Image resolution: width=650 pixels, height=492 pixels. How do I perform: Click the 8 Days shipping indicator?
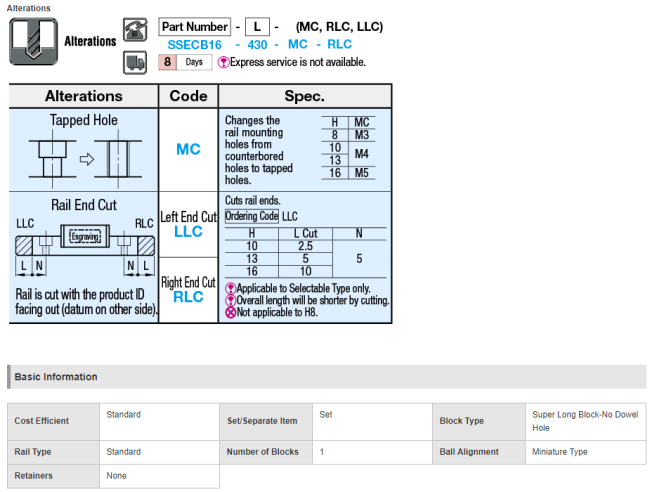[x=183, y=62]
